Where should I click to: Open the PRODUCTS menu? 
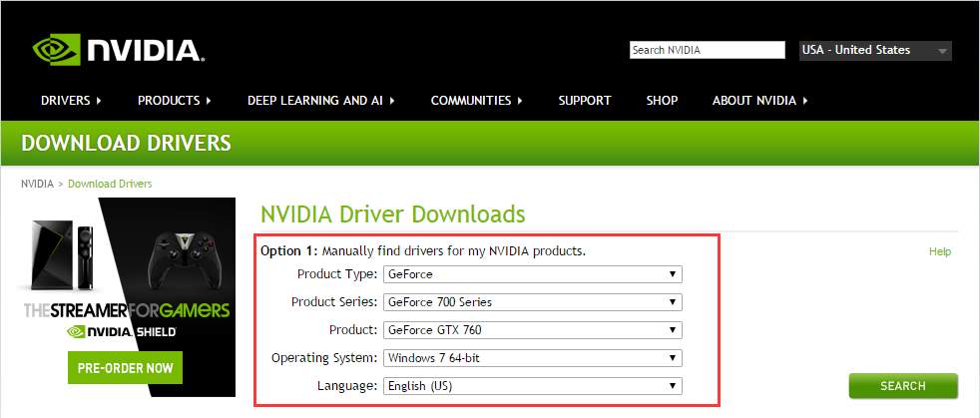click(x=175, y=101)
